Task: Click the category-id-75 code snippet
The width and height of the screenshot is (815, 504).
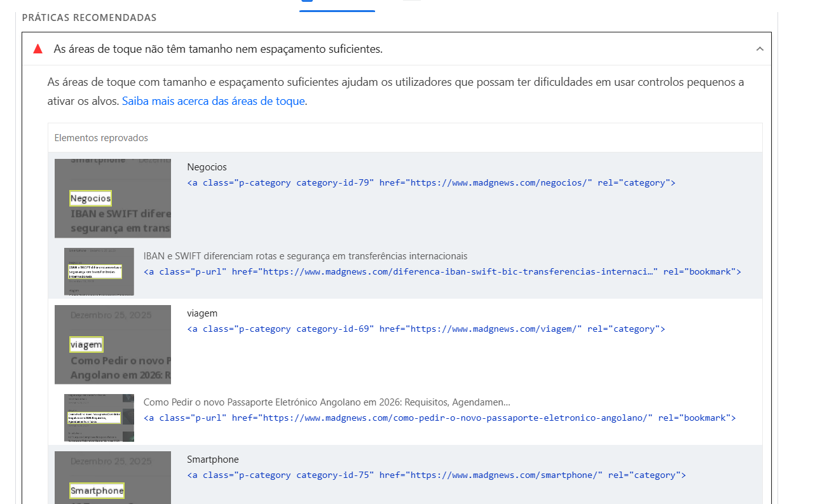Action: [436, 475]
